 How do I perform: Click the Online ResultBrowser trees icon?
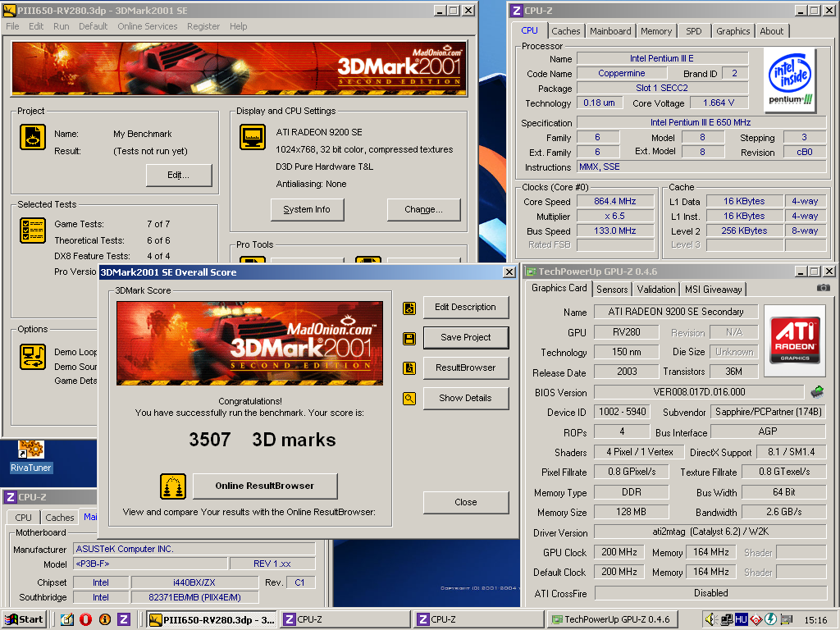click(x=173, y=486)
